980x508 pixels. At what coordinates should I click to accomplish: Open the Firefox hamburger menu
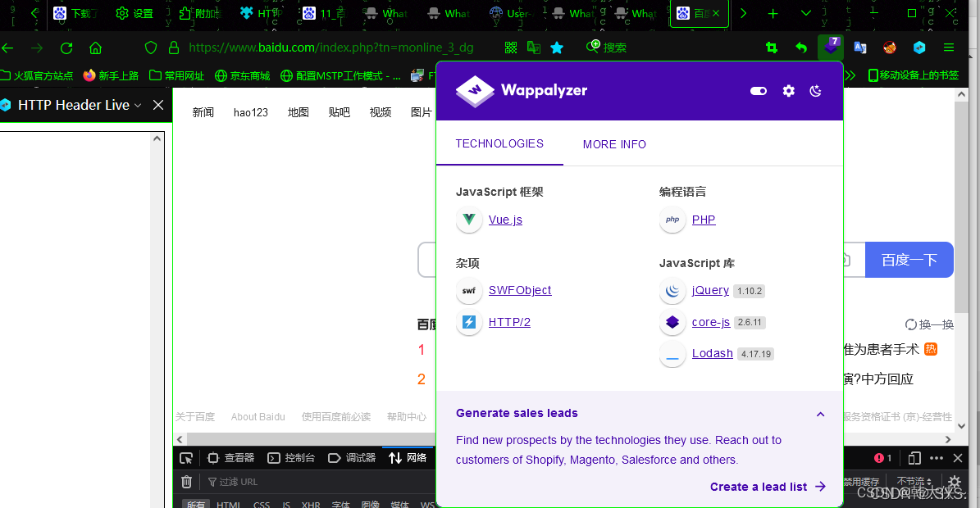tap(950, 48)
